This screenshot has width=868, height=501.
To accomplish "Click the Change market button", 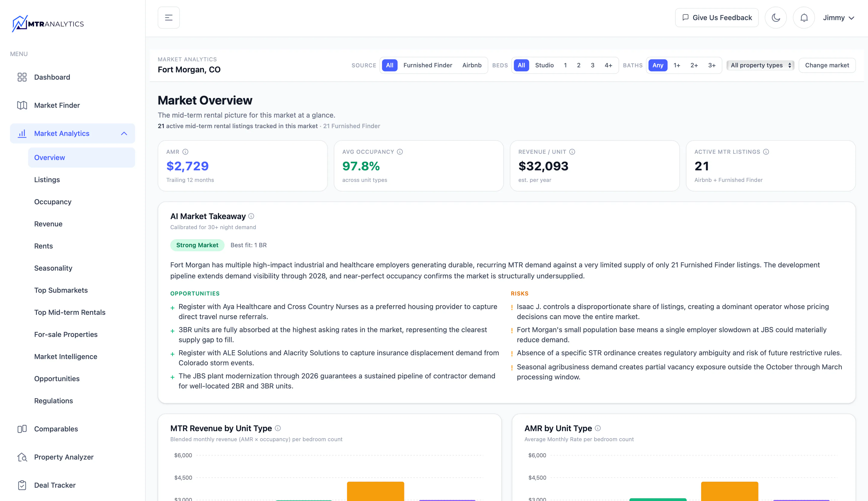I will [827, 65].
